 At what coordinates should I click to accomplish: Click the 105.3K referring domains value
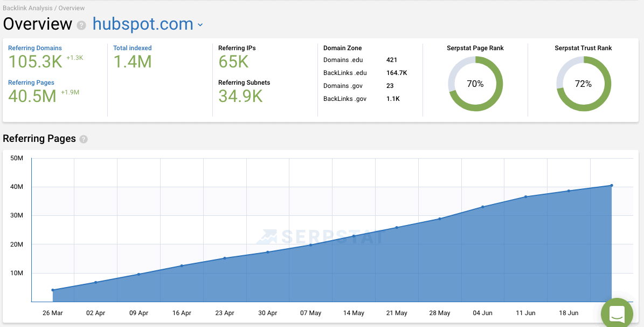click(36, 62)
